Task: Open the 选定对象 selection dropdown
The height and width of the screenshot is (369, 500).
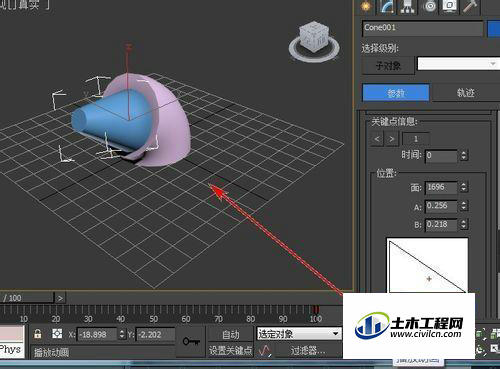Action: (299, 334)
